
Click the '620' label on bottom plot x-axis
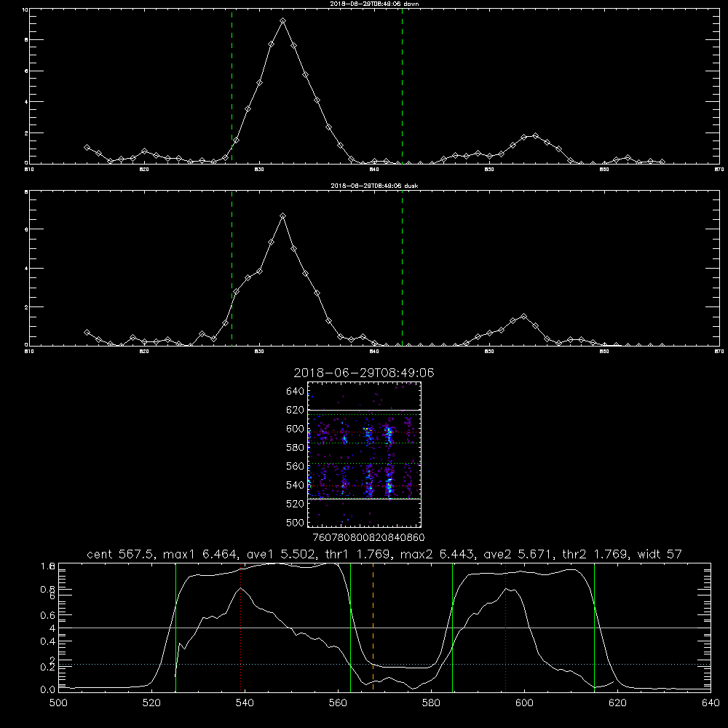[x=617, y=703]
